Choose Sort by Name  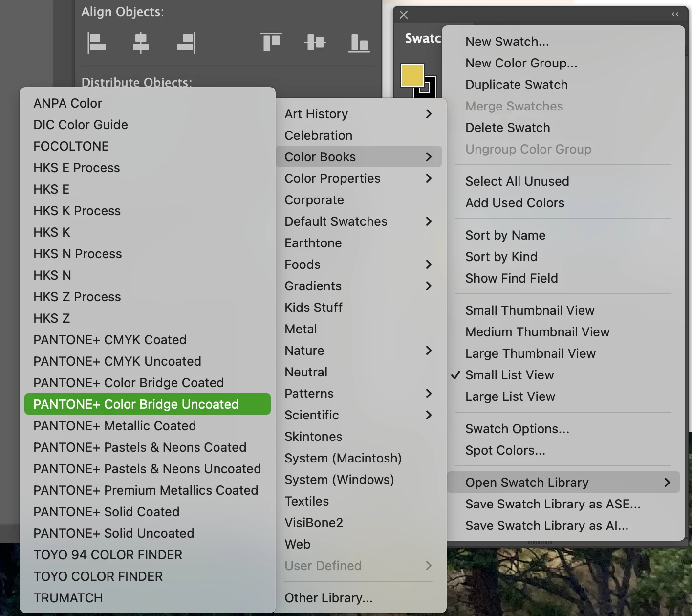[x=563, y=235]
